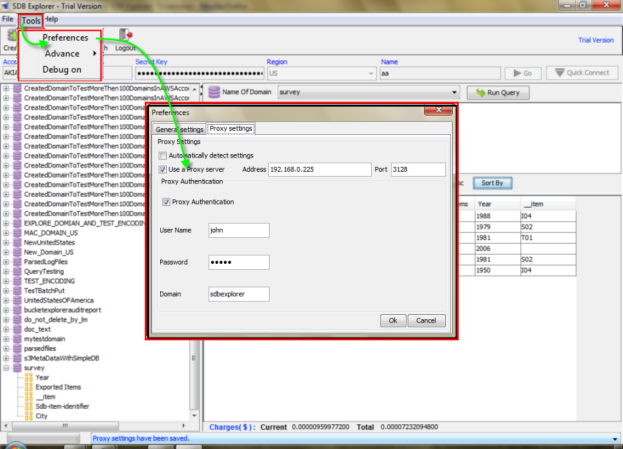The image size is (623, 449).
Task: Select Debug on menu entry
Action: click(x=62, y=70)
